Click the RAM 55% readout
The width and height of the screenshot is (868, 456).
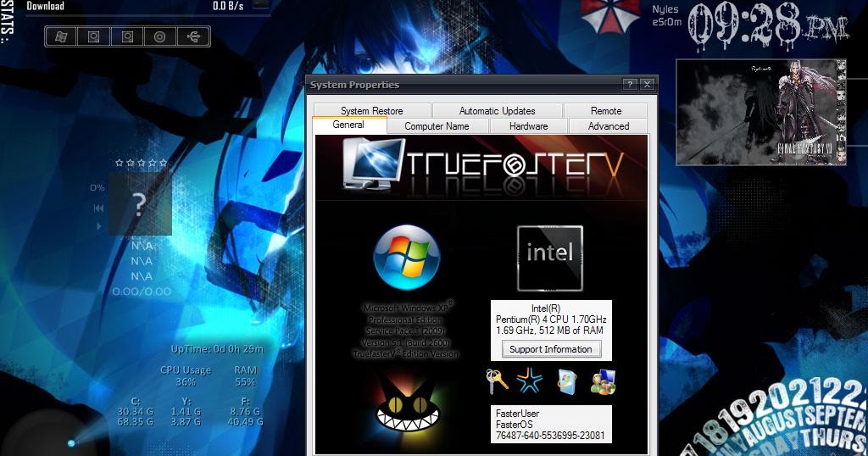pos(245,375)
